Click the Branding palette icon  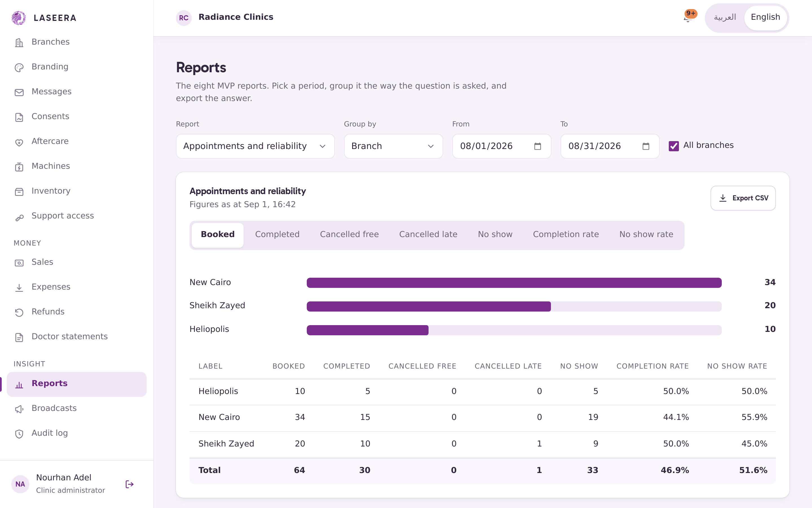[x=19, y=67]
